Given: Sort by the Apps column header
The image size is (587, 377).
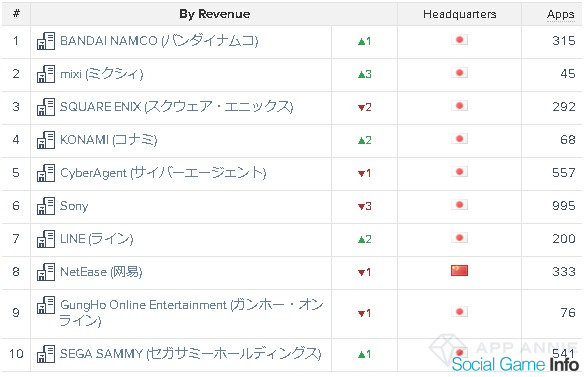Looking at the screenshot, I should click(560, 15).
